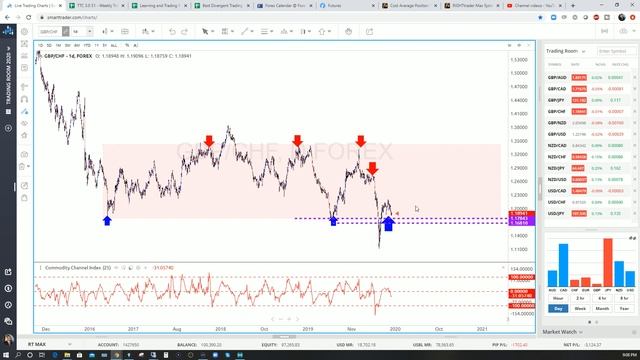Click the browser reload button

pyautogui.click(x=29, y=18)
